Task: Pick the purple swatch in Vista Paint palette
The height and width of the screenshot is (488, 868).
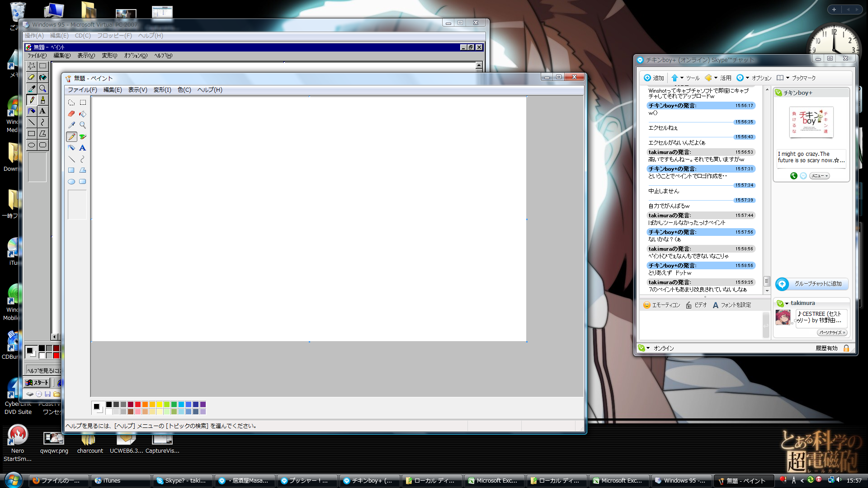Action: coord(203,404)
